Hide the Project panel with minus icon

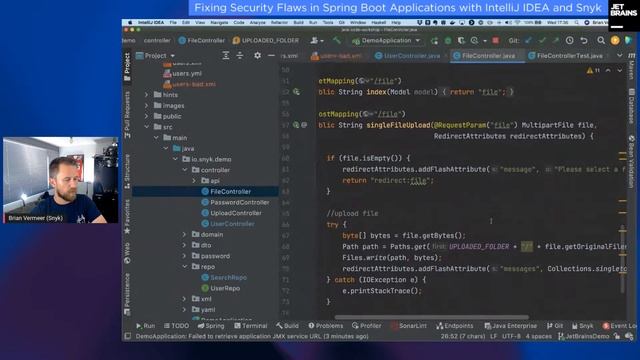(x=271, y=56)
